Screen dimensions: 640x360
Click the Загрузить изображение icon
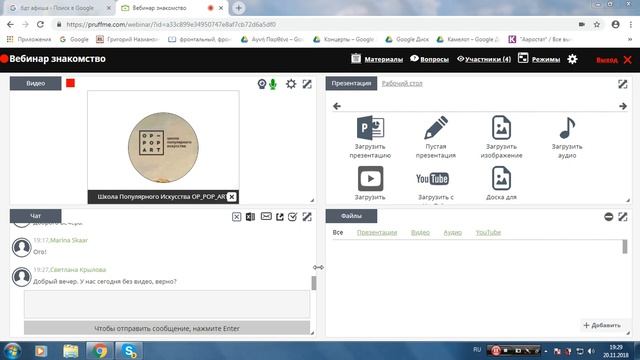tap(501, 128)
